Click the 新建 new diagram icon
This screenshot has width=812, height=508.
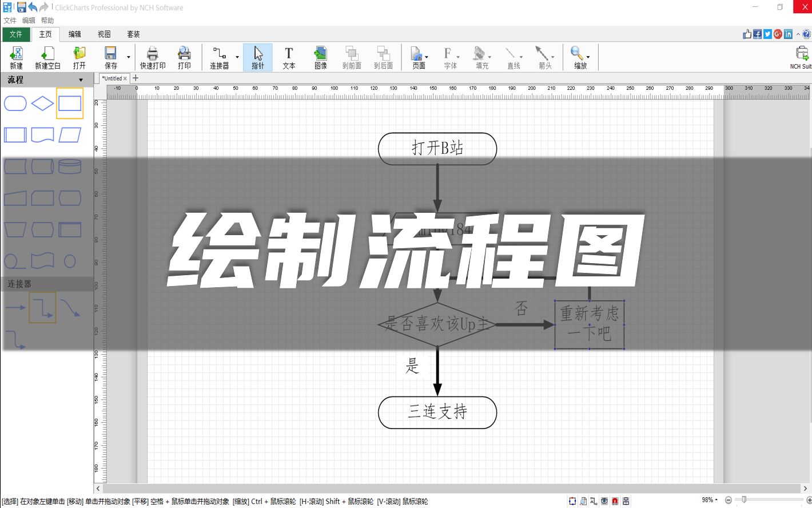(16, 53)
